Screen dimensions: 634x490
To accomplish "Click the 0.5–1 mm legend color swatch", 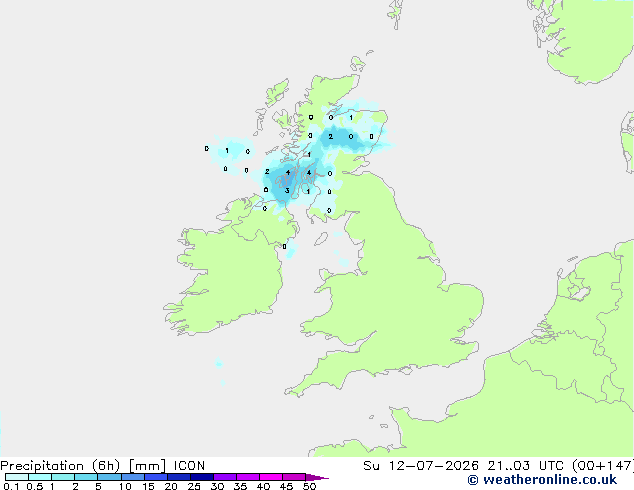I will (x=40, y=477).
